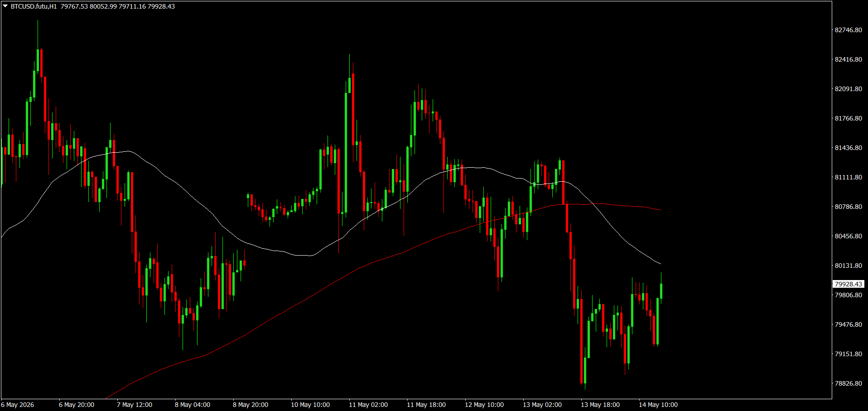The image size is (868, 411).
Task: Click the 82091.80 price axis label
Action: pyautogui.click(x=849, y=89)
